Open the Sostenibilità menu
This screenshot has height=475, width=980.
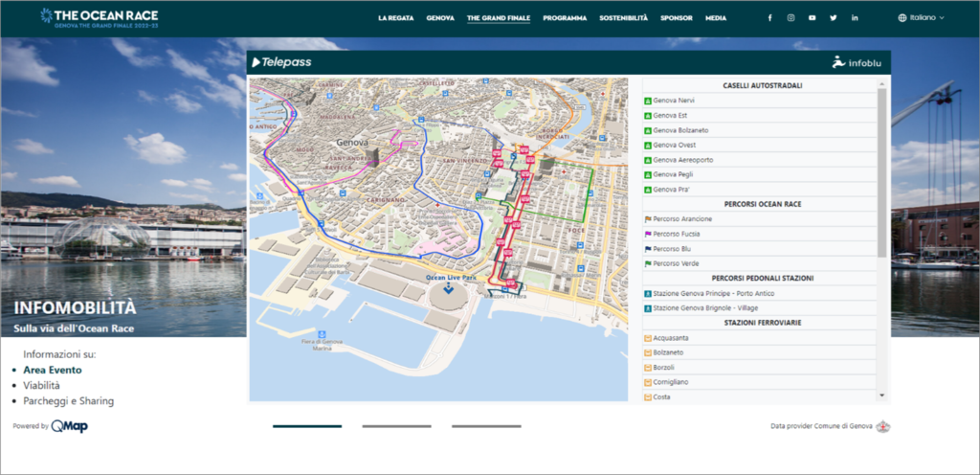(623, 18)
